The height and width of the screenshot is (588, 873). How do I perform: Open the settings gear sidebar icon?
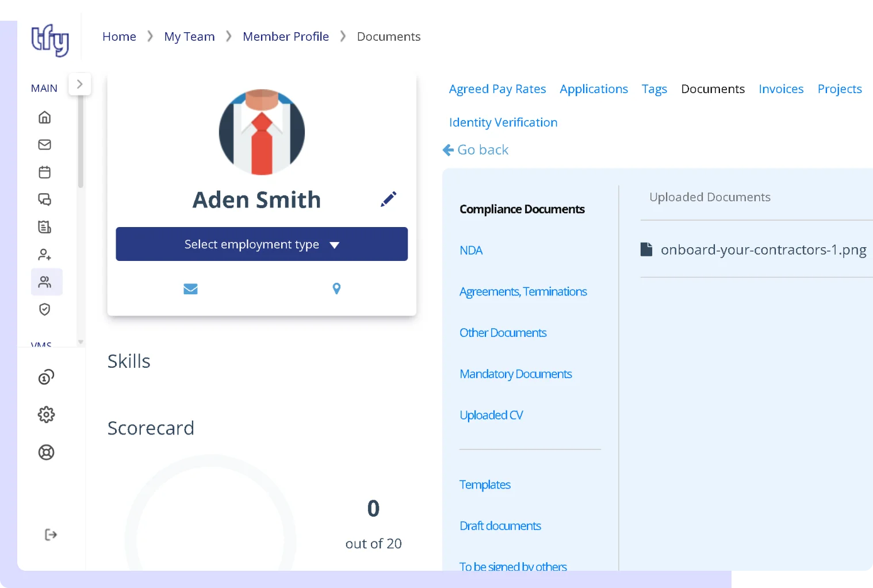(x=46, y=414)
